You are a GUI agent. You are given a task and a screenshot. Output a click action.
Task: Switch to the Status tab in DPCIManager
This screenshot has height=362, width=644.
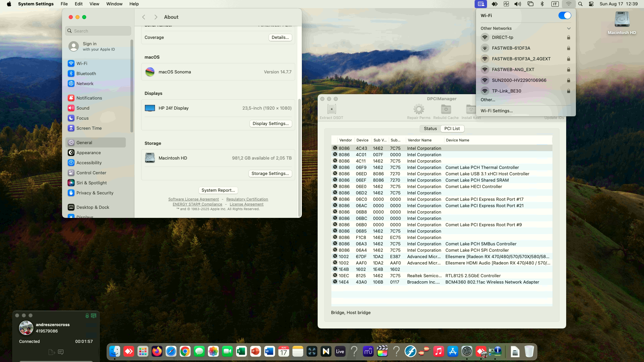pos(430,129)
